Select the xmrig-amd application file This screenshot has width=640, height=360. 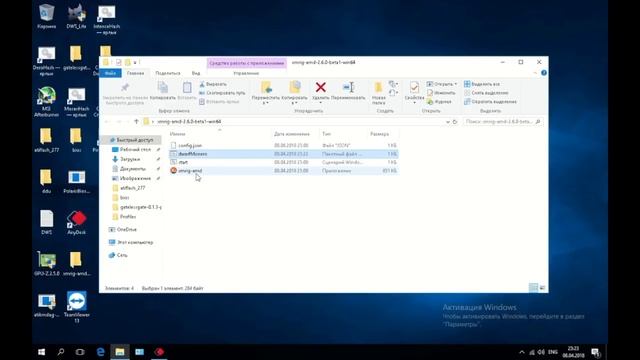coord(284,171)
